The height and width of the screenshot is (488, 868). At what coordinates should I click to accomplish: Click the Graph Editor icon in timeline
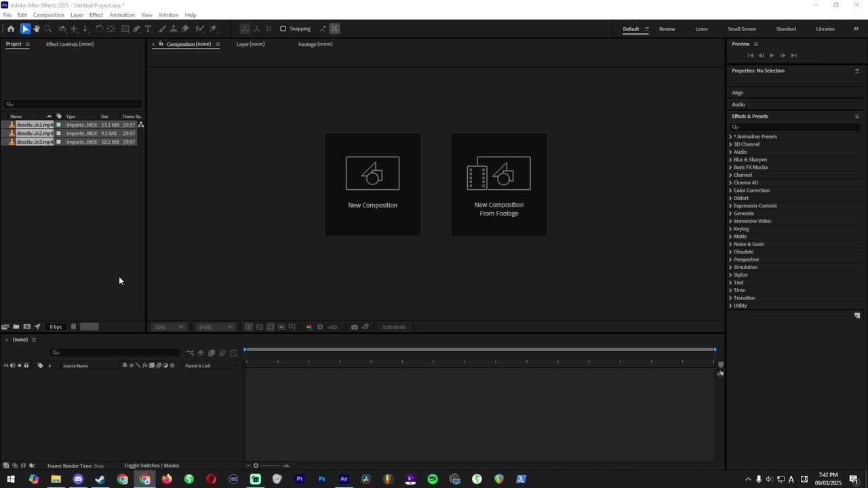click(x=234, y=352)
